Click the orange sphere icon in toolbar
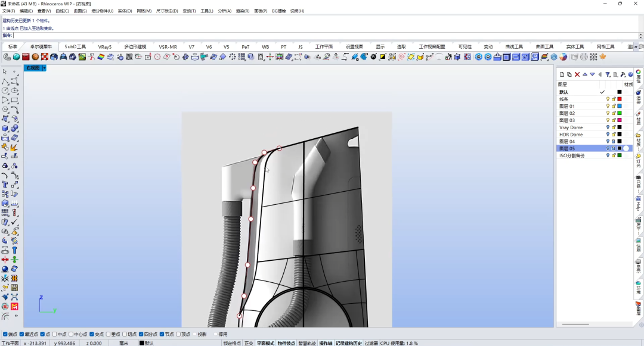This screenshot has height=346, width=644. point(35,57)
